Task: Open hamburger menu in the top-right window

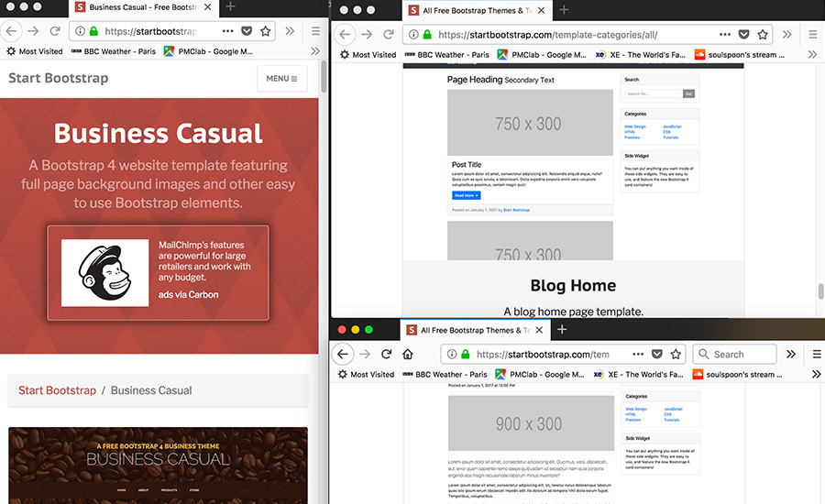Action: click(813, 34)
